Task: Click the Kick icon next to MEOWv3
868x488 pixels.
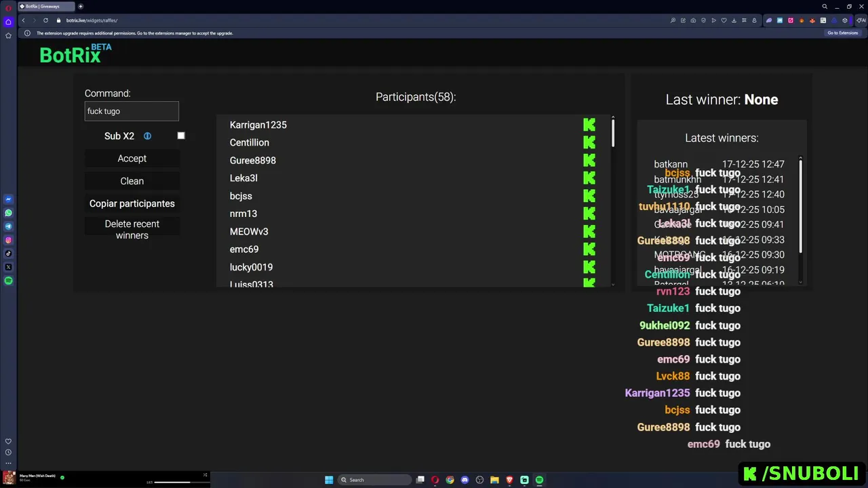Action: 589,231
